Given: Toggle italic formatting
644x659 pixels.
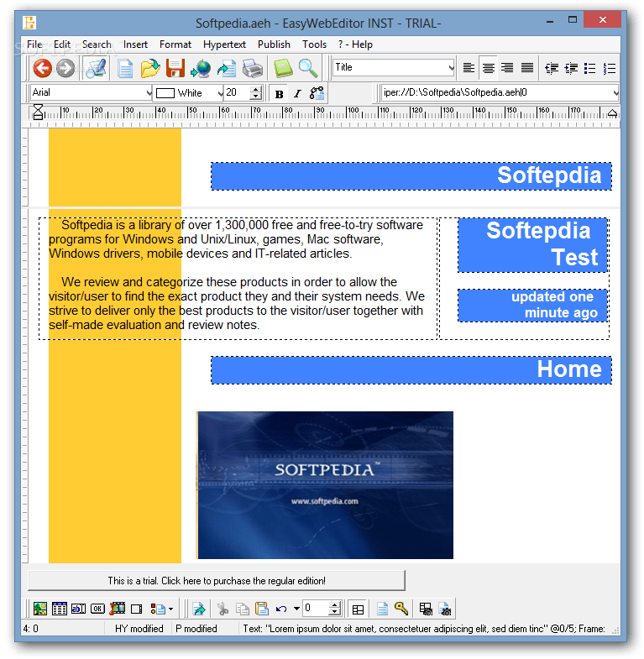Looking at the screenshot, I should coord(297,94).
